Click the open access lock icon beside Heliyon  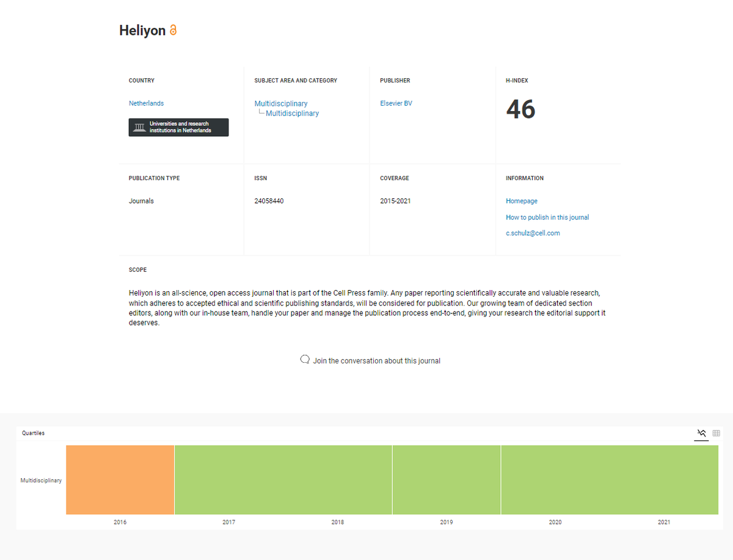173,30
